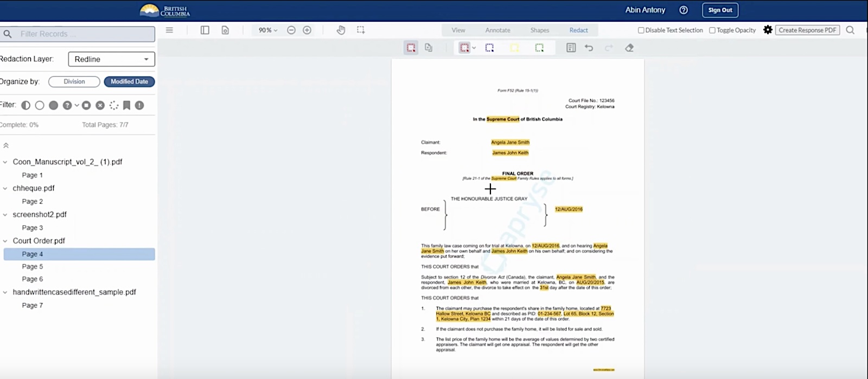Open Page 7 of handwritten sample

pos(32,305)
